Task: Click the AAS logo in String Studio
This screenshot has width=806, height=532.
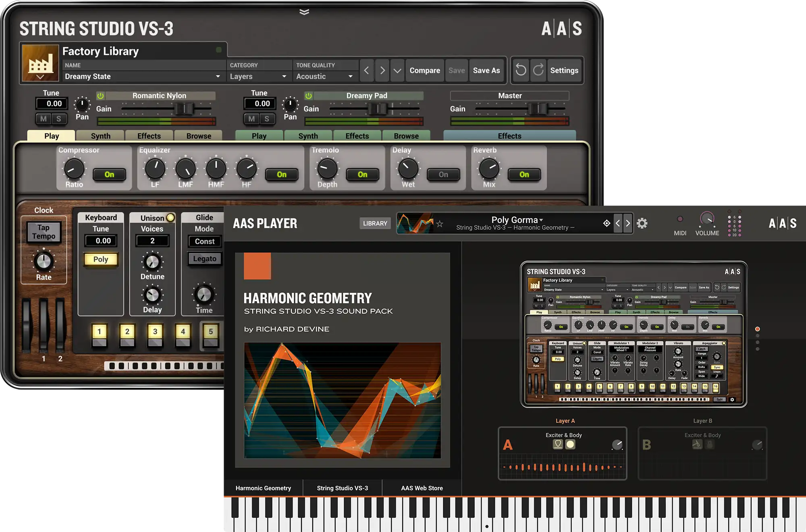Action: [562, 29]
